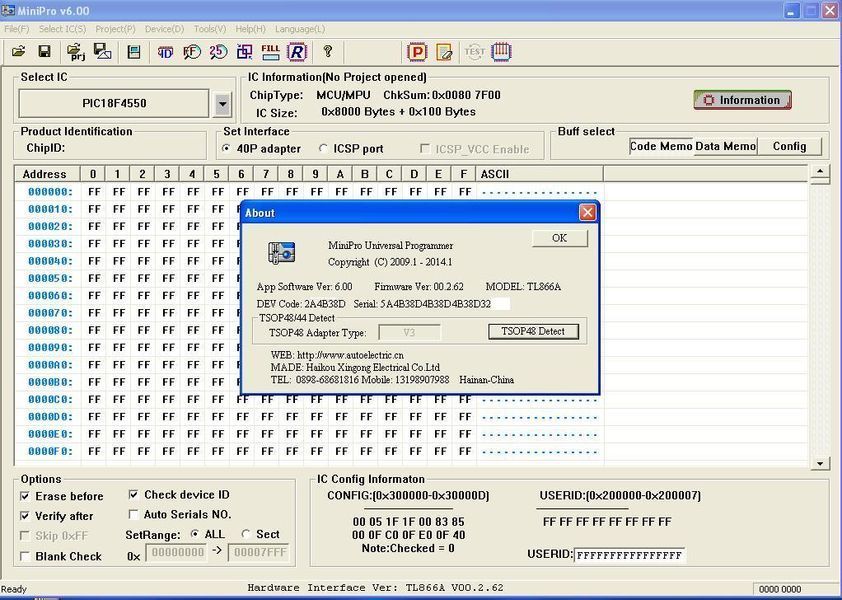Toggle the Erase before checkbox
Screen dimensions: 842x600
tap(25, 496)
